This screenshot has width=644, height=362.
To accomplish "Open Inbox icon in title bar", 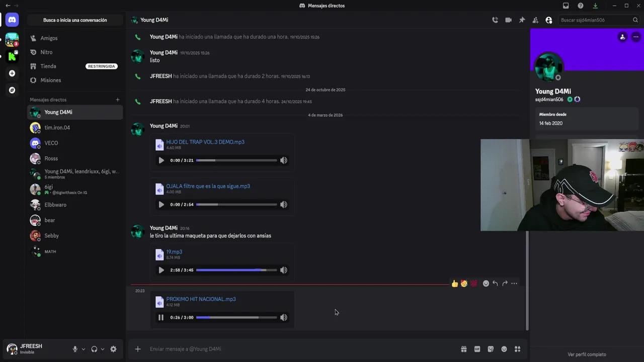I will [x=566, y=6].
